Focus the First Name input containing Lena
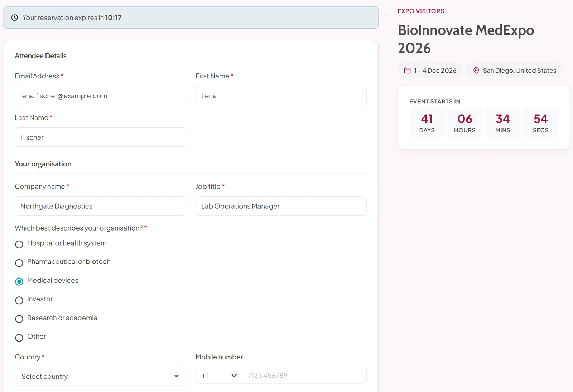 click(281, 96)
